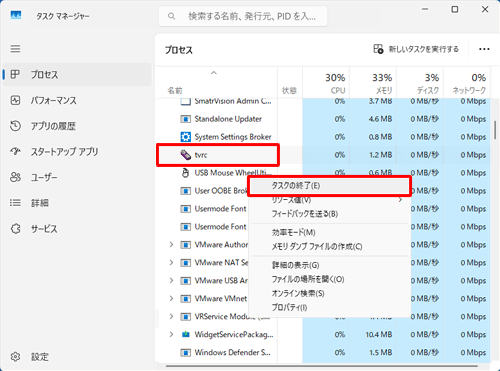Click the Task Manager app icon in title bar

tap(16, 15)
